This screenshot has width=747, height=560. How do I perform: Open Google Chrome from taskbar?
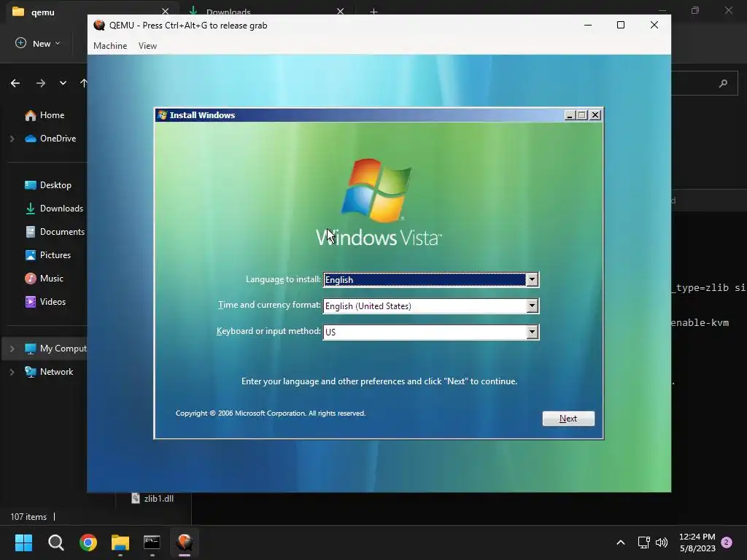pyautogui.click(x=88, y=542)
